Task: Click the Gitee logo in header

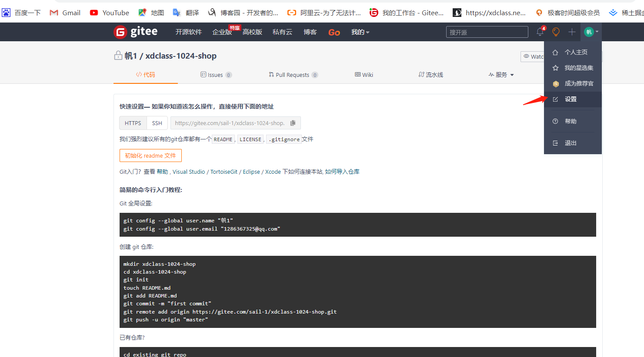Action: [136, 32]
